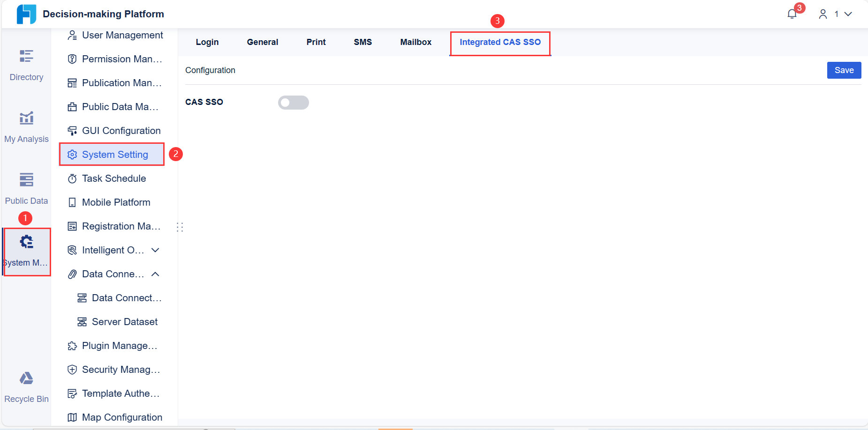
Task: Open GUI Configuration settings
Action: click(x=121, y=130)
